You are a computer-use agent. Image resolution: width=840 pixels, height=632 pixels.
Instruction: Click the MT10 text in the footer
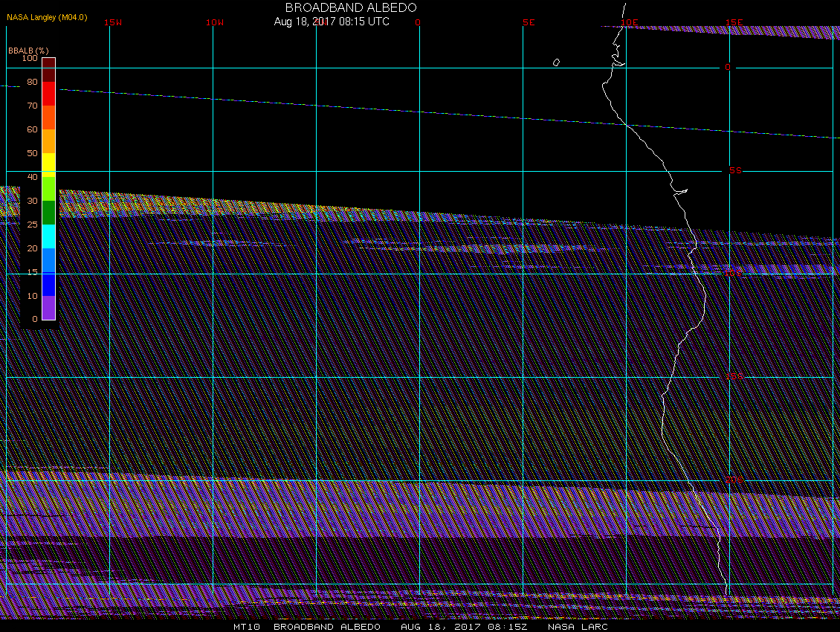tap(246, 627)
